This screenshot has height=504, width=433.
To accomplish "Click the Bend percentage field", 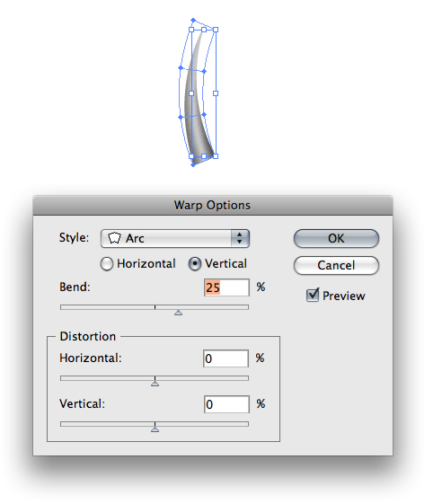I will [x=226, y=287].
